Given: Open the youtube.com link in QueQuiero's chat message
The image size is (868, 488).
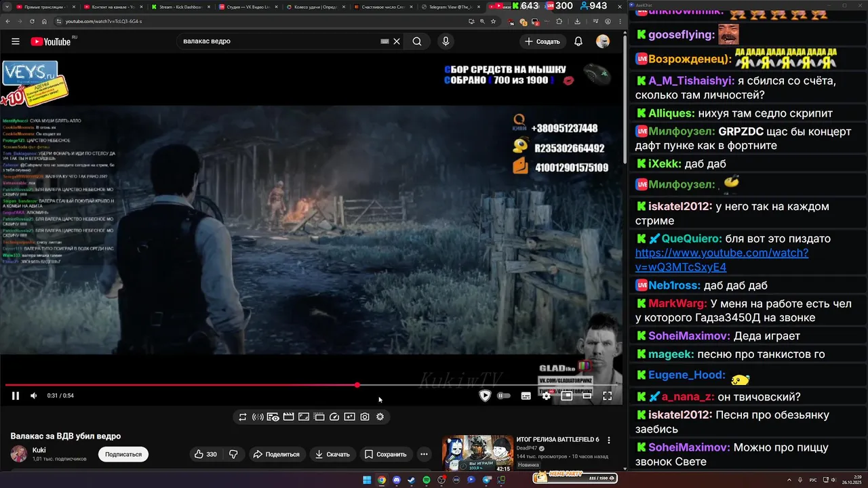Looking at the screenshot, I should pyautogui.click(x=722, y=260).
